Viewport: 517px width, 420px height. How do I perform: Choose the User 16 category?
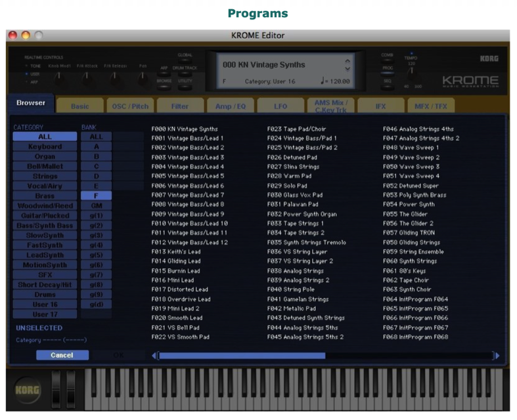[x=45, y=304]
